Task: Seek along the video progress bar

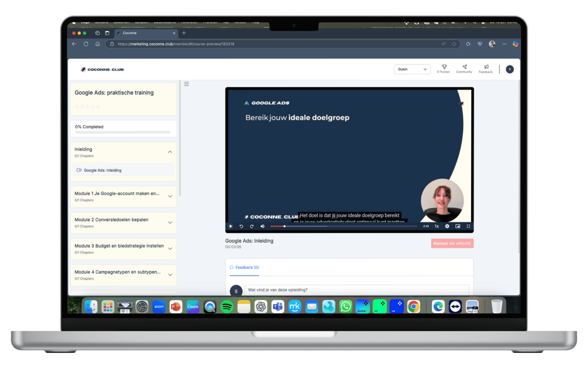Action: tap(343, 226)
